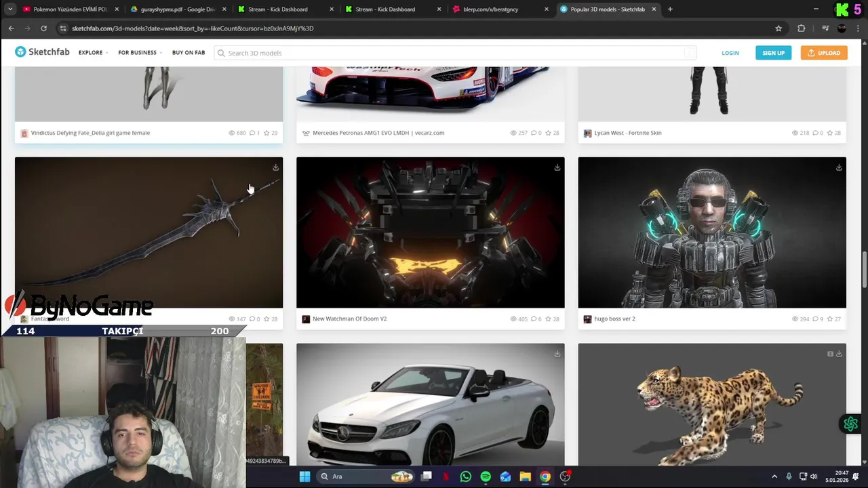Open Spotify from the taskbar

(486, 476)
